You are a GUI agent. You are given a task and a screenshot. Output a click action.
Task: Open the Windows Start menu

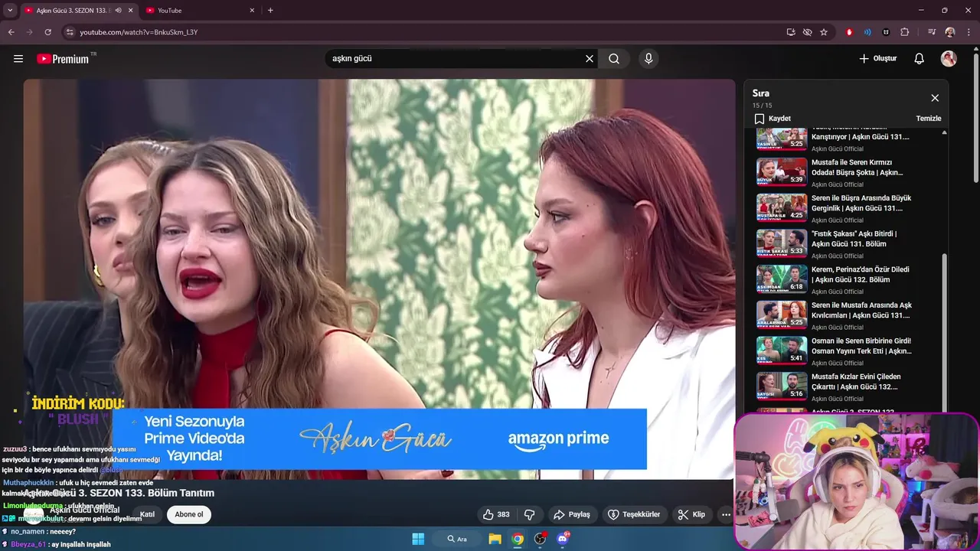pos(418,539)
